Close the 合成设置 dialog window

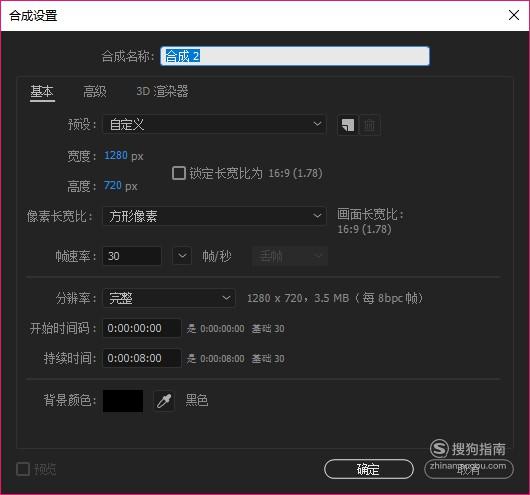(514, 15)
